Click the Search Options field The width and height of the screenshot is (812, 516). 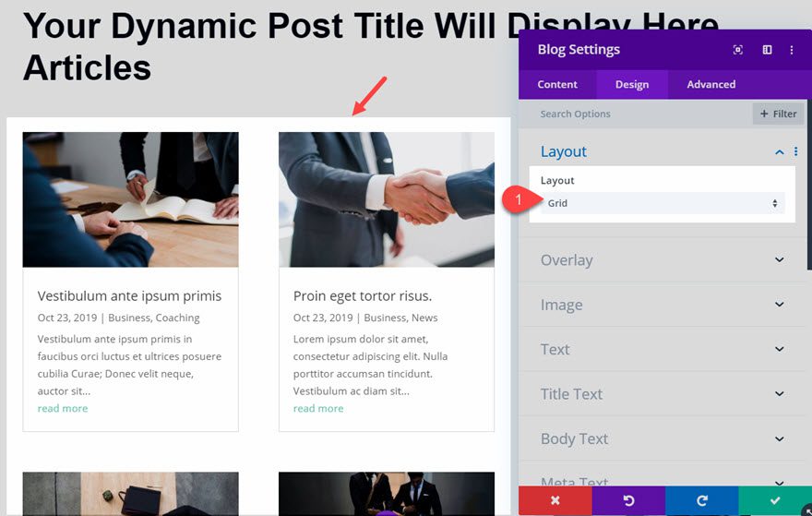(636, 114)
